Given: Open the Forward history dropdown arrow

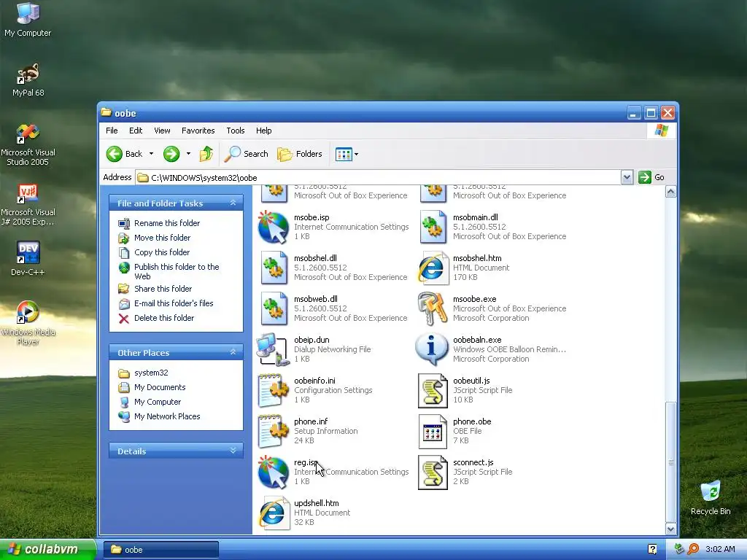Looking at the screenshot, I should pyautogui.click(x=189, y=154).
